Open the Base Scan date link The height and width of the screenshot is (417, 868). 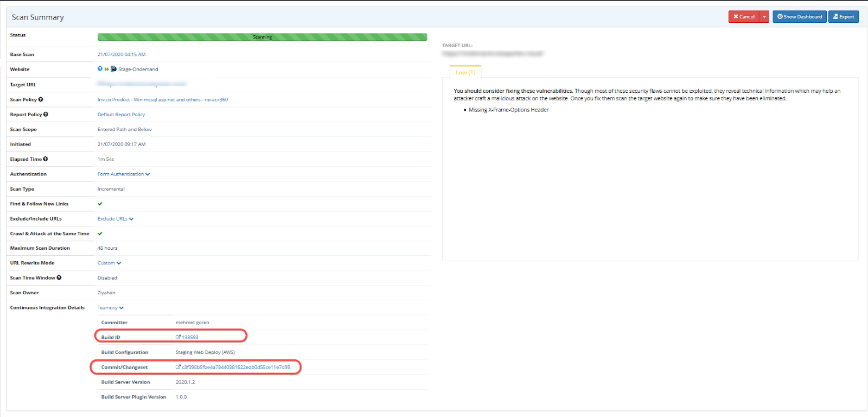click(122, 54)
